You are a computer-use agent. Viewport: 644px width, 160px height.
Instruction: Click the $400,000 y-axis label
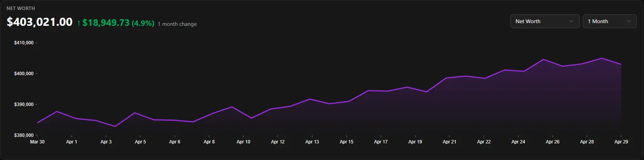click(x=24, y=74)
